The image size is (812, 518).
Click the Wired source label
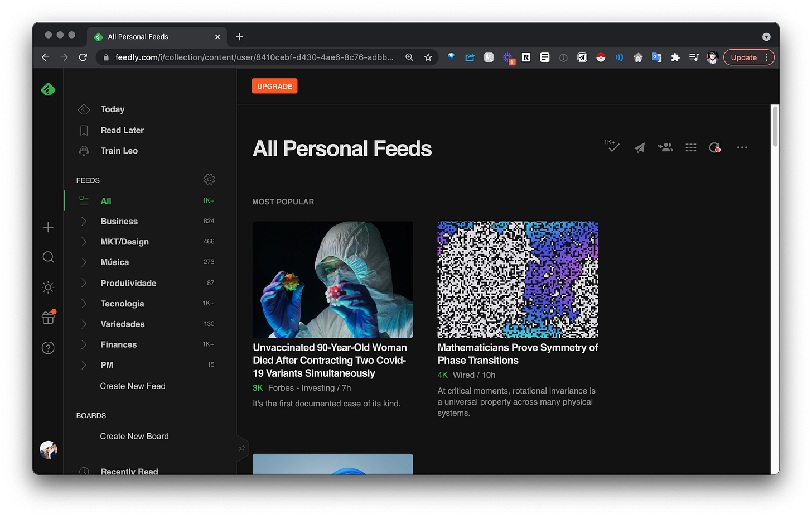click(x=463, y=375)
